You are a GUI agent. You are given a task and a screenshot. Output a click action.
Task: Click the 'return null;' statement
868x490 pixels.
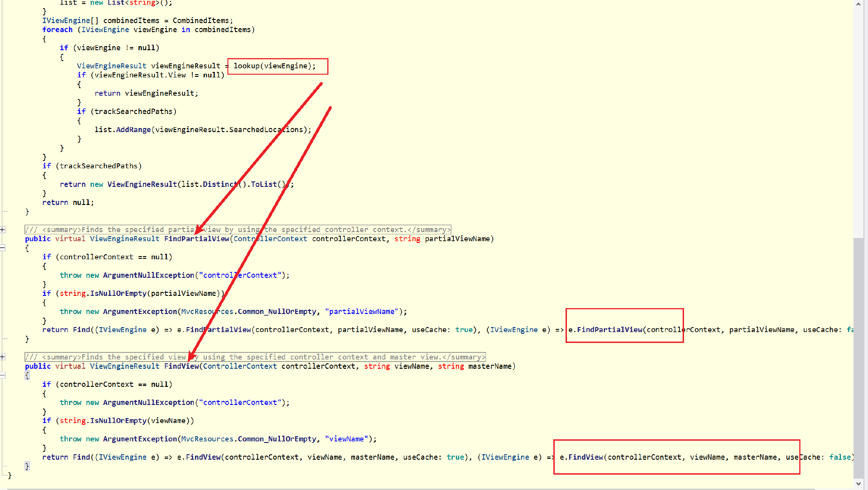[x=68, y=203]
